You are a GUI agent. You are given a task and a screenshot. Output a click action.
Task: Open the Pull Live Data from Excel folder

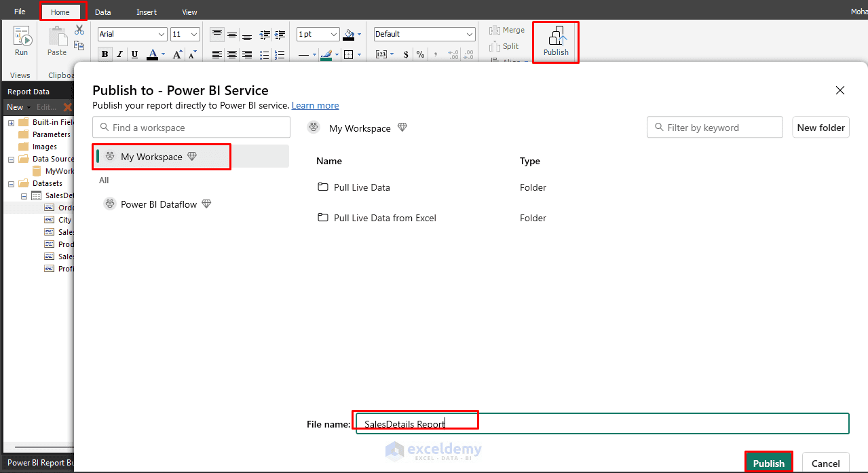tap(385, 218)
